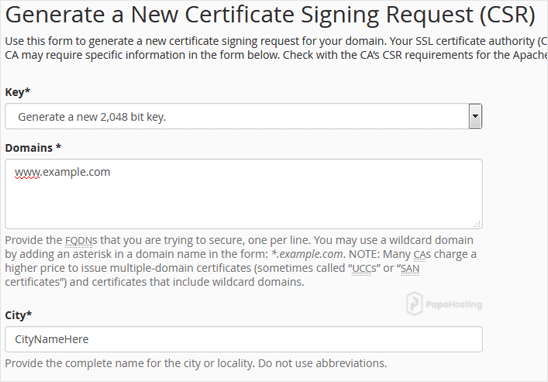The height and width of the screenshot is (382, 548).
Task: Click the PapaHosting logo icon
Action: 414,304
